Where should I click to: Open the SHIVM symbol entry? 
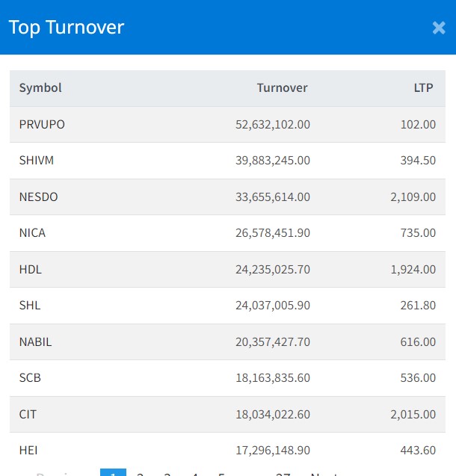point(37,160)
